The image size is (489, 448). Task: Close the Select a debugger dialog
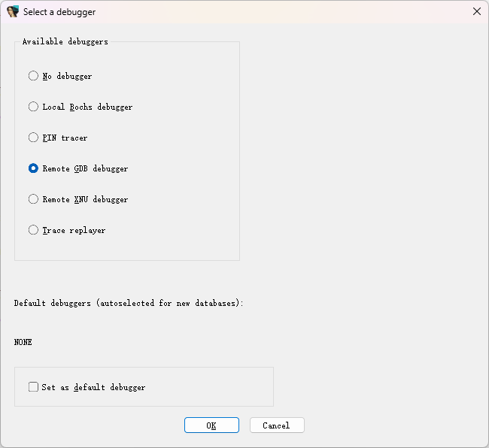476,11
